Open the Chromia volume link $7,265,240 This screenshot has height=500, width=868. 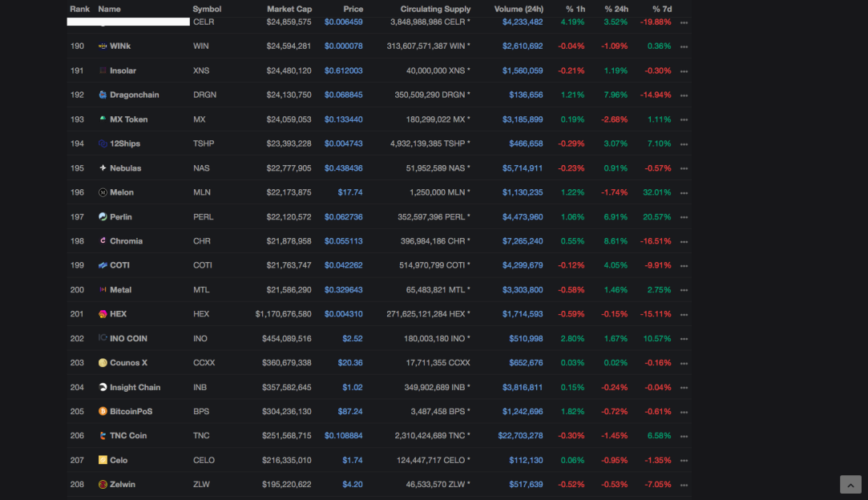523,241
